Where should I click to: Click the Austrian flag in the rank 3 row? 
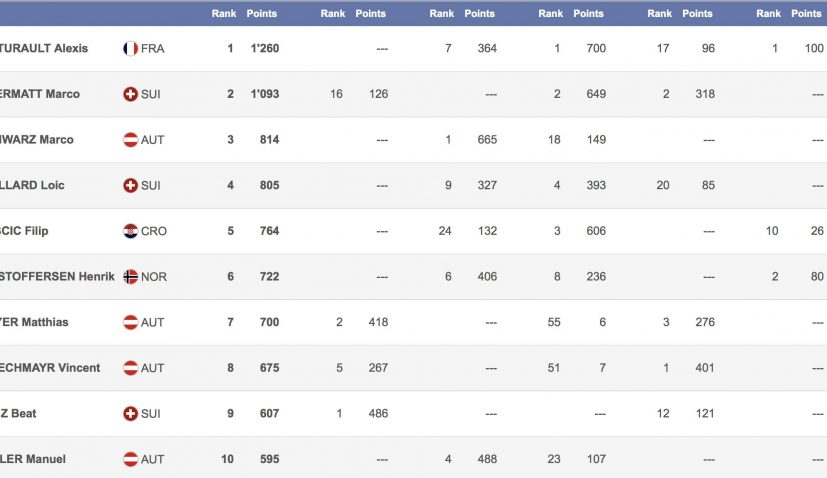point(130,140)
